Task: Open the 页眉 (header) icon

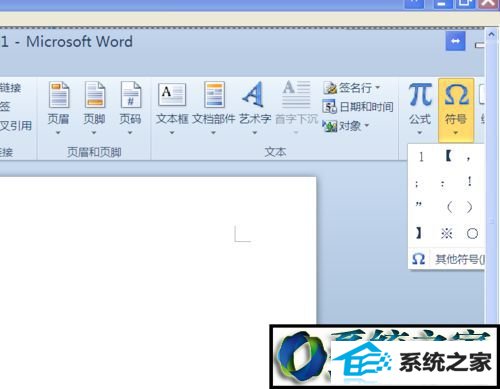Action: pos(59,95)
